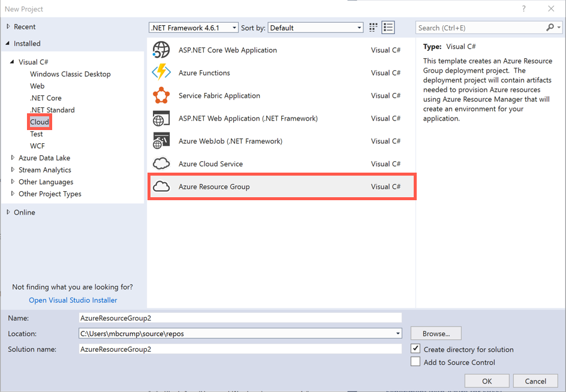Select the Cloud category
Image resolution: width=566 pixels, height=392 pixels.
[40, 122]
